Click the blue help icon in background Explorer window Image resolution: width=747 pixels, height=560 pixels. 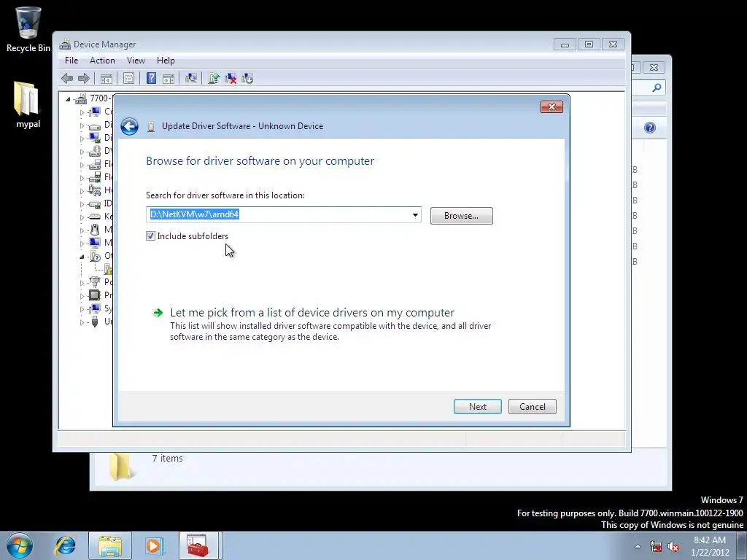click(650, 128)
